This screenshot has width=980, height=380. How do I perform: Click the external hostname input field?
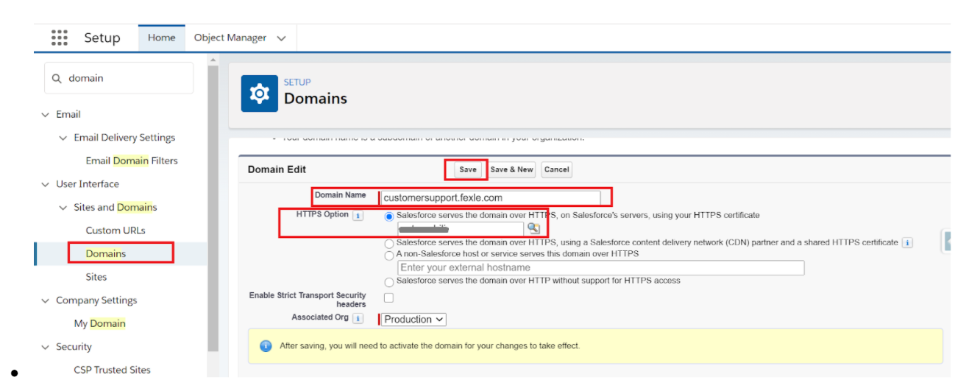point(600,267)
